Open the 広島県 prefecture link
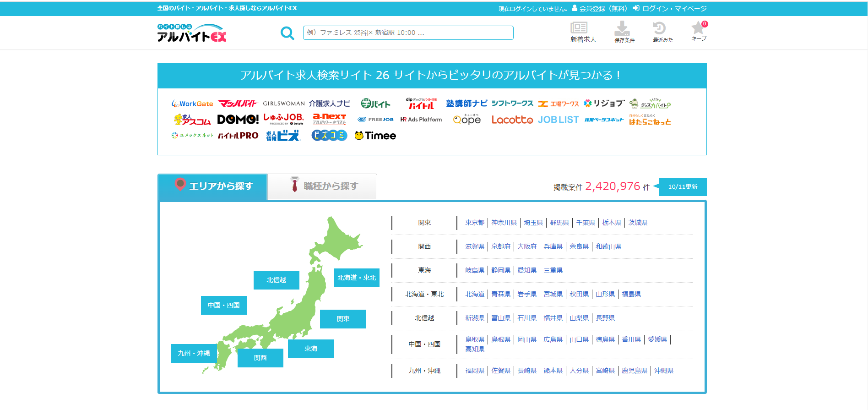The image size is (868, 410). 553,339
